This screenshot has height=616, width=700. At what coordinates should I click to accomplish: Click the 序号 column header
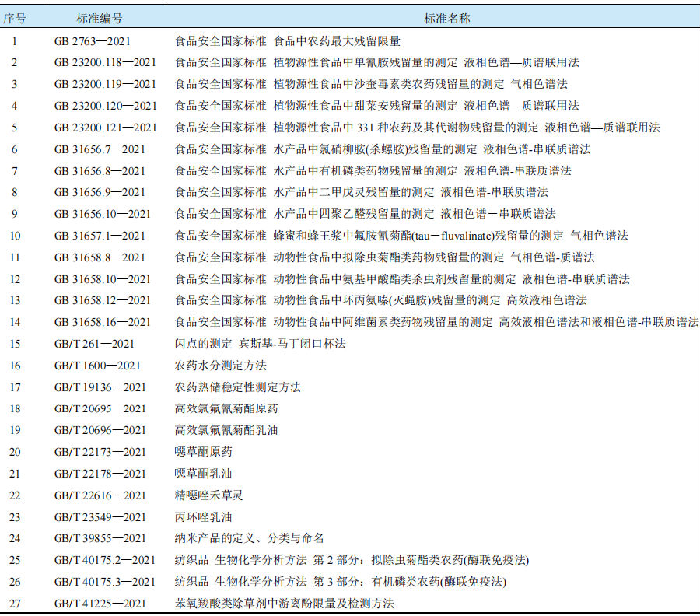(15, 19)
